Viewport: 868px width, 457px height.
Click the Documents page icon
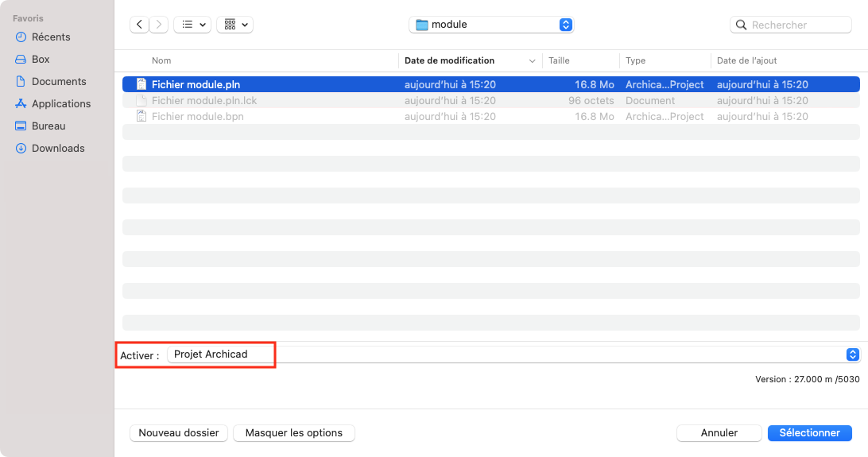[x=21, y=81]
